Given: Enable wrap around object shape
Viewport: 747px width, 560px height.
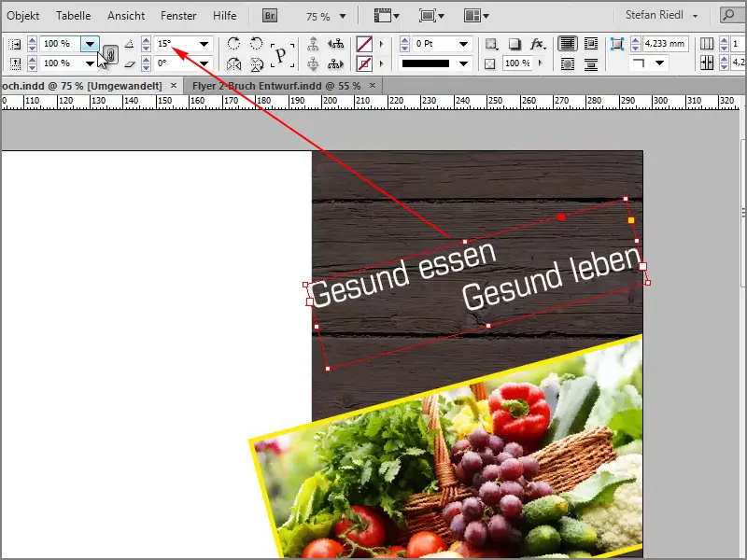Looking at the screenshot, I should coord(568,63).
